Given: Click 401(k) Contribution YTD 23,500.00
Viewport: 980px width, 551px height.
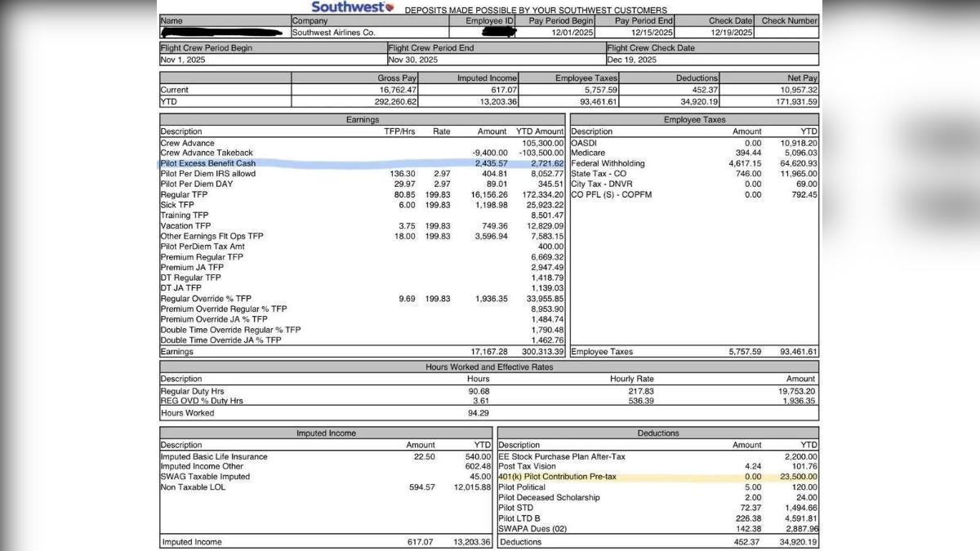Looking at the screenshot, I should (798, 477).
